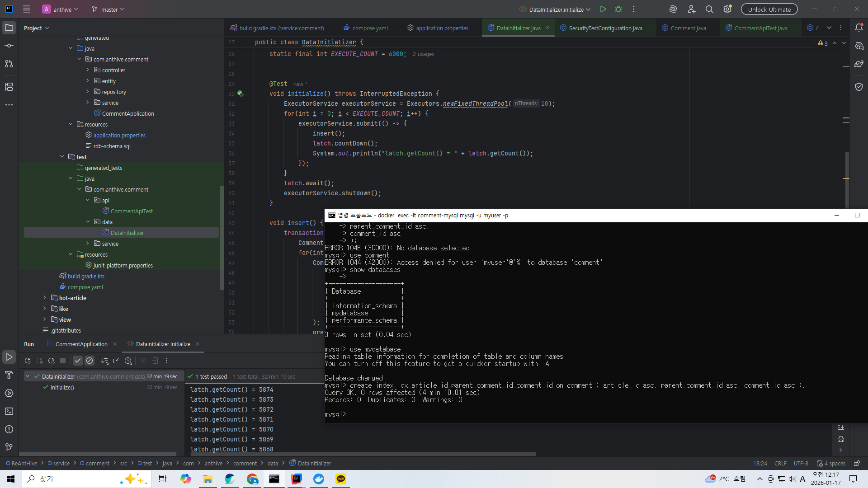
Task: Open Structure tool window in left sidebar
Action: (9, 86)
